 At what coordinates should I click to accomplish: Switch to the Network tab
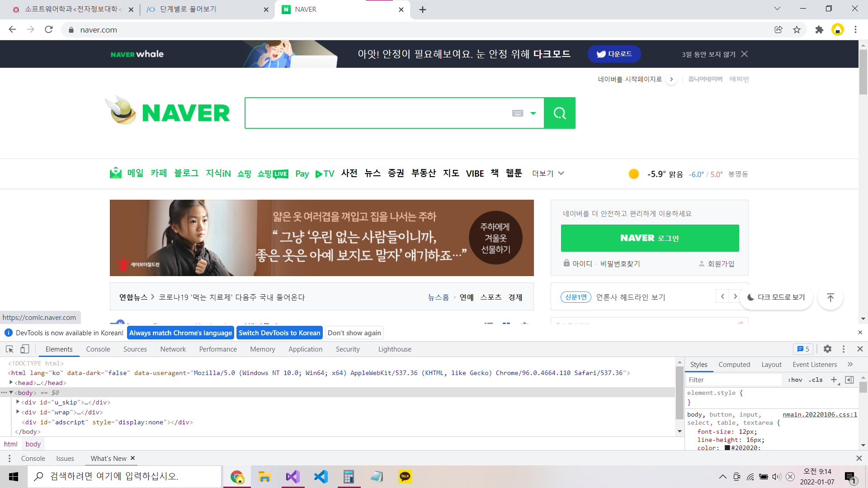(173, 349)
